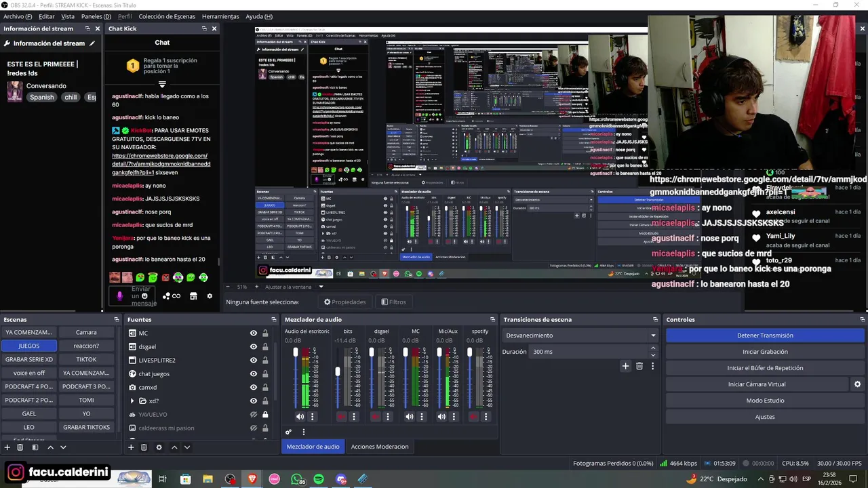The height and width of the screenshot is (488, 868).
Task: Open the preview scaling Ajustar a la ventana dropdown
Action: pyautogui.click(x=294, y=287)
